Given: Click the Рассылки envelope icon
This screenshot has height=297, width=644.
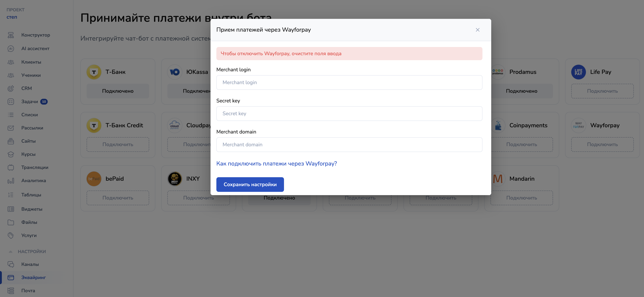Looking at the screenshot, I should click(11, 128).
